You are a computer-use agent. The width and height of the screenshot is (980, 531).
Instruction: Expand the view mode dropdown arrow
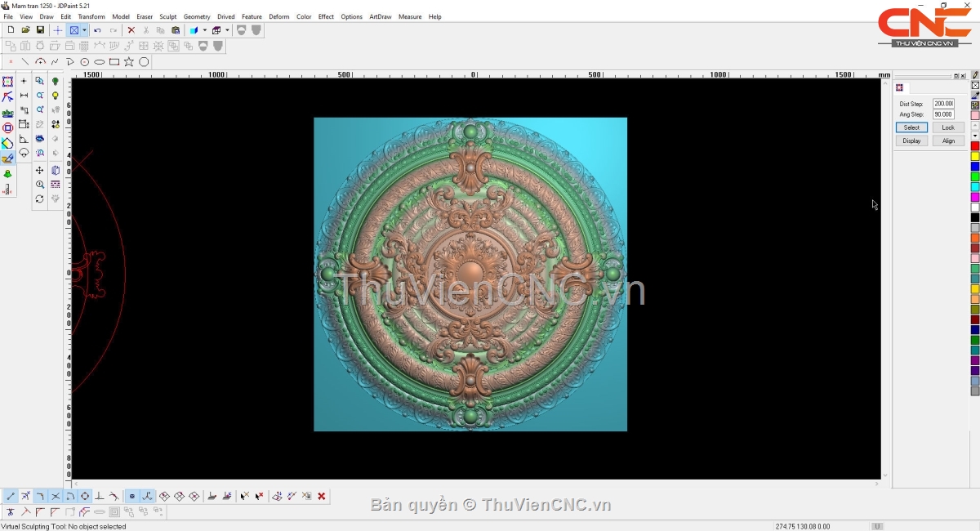pos(84,30)
